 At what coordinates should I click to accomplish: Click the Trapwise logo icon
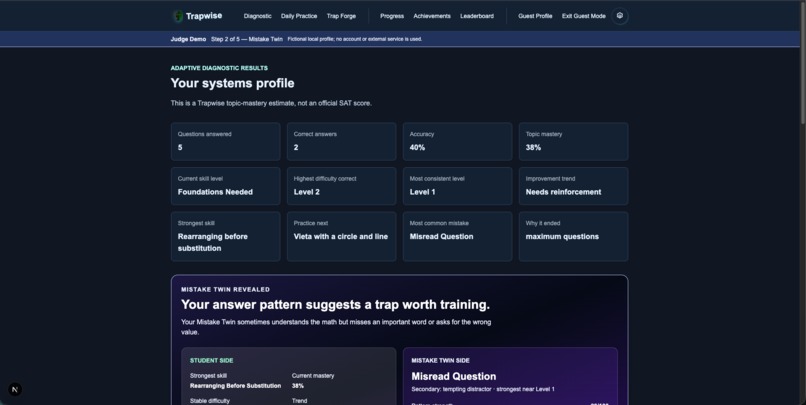tap(178, 16)
